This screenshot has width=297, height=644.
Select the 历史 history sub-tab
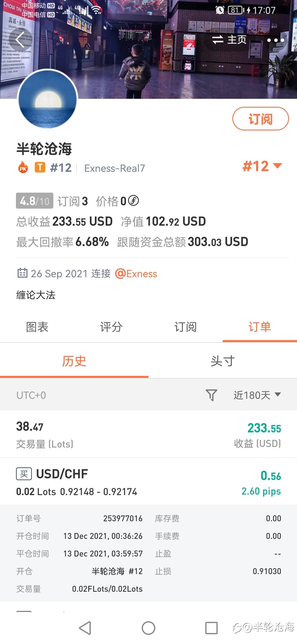74,361
